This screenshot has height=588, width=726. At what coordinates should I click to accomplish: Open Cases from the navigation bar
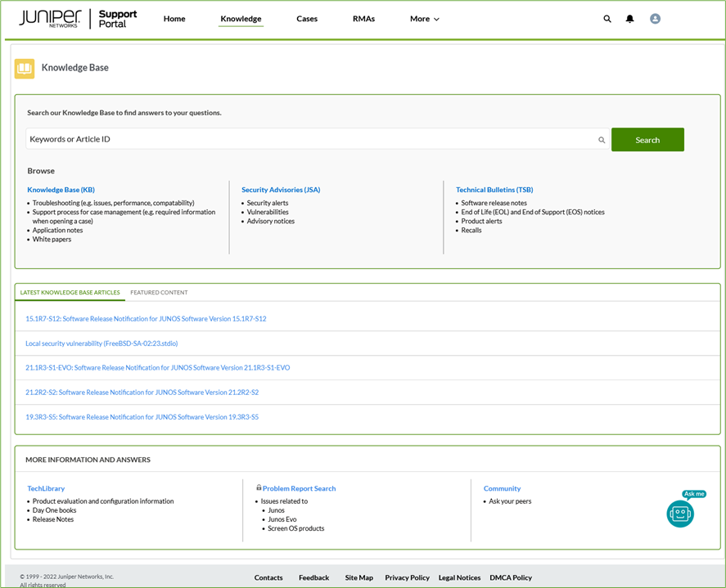(x=307, y=18)
